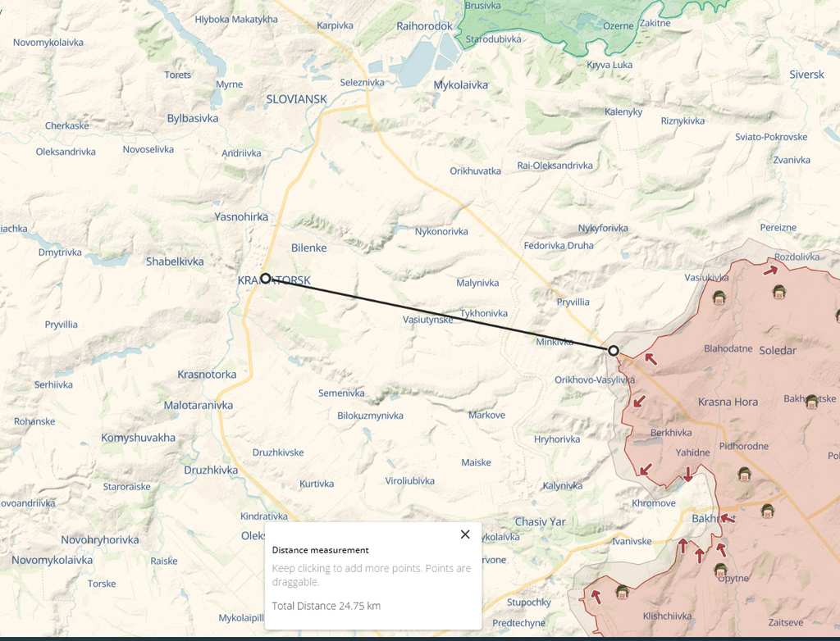Click the Siversk label

(x=807, y=75)
